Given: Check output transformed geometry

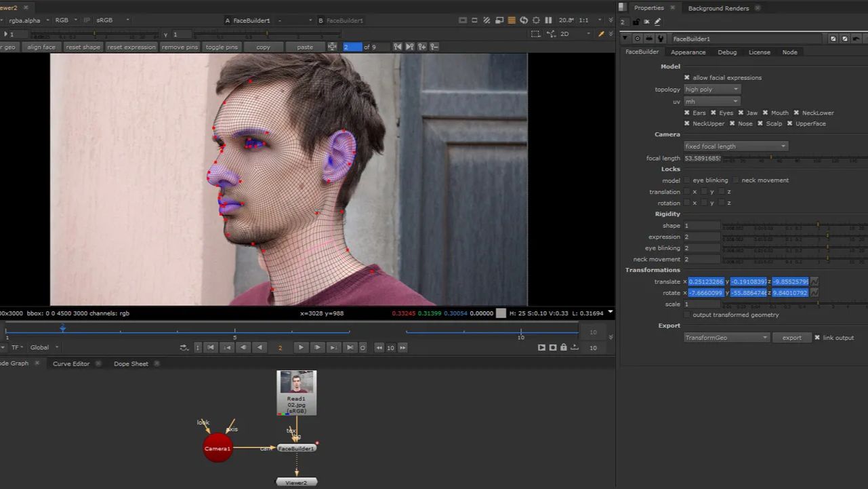Looking at the screenshot, I should [x=687, y=315].
